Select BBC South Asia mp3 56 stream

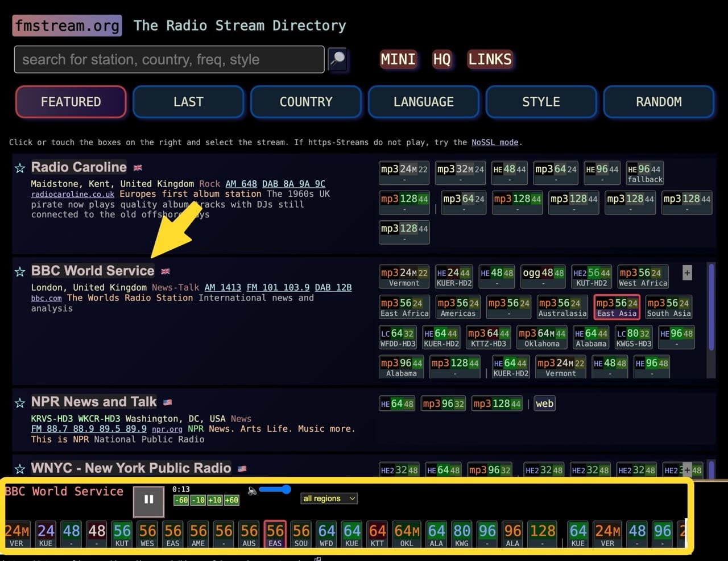pos(669,307)
